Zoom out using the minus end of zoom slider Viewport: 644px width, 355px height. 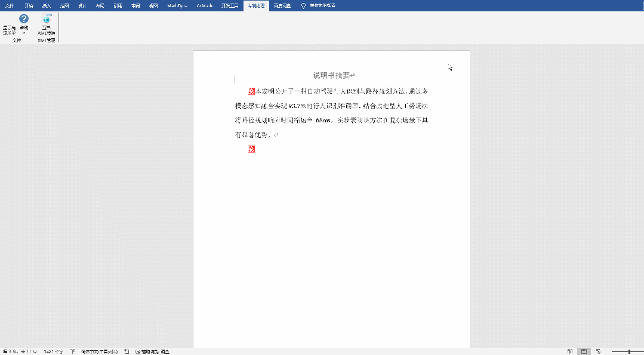coord(611,351)
